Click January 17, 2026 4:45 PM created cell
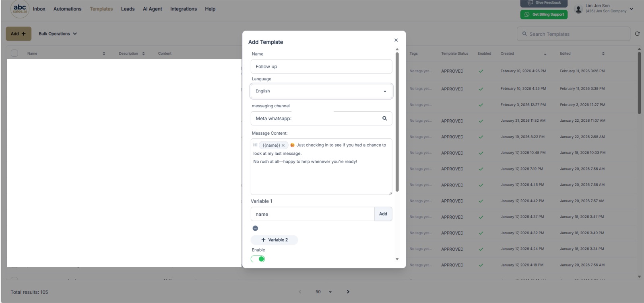644x303 pixels. pos(522,185)
